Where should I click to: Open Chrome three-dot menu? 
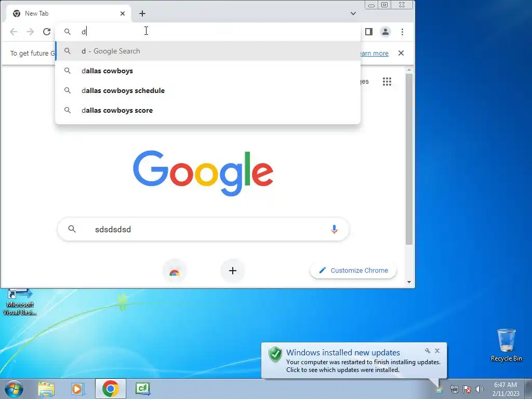coord(403,32)
